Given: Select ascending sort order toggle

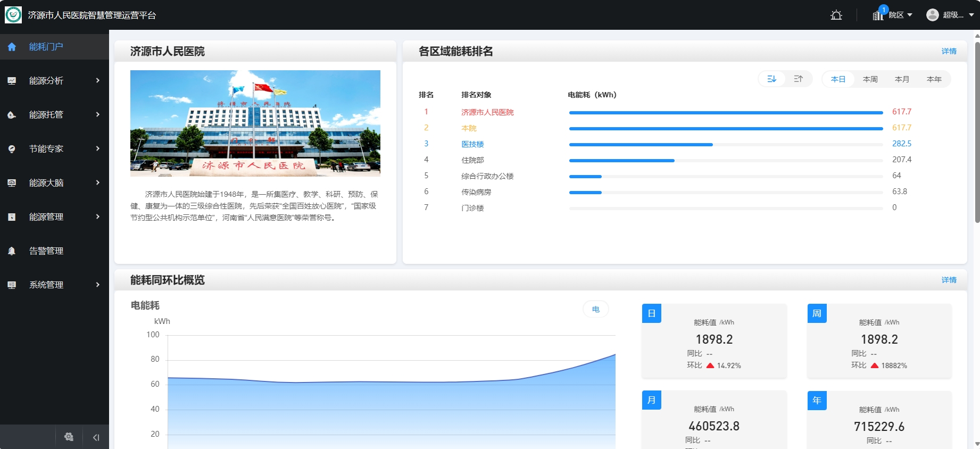Looking at the screenshot, I should [x=798, y=79].
